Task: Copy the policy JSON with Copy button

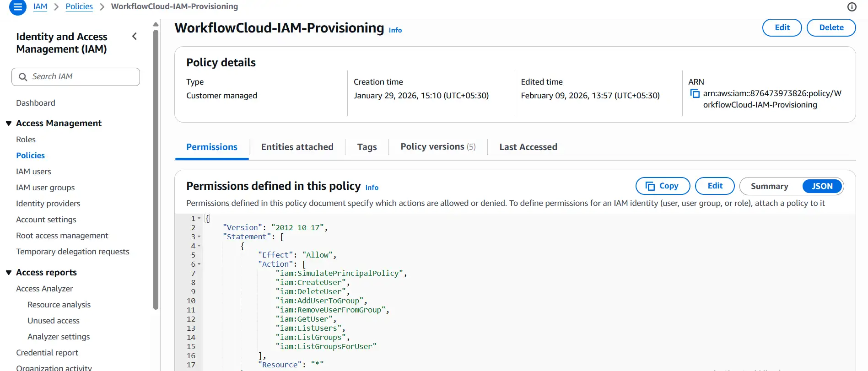Action: [x=663, y=186]
